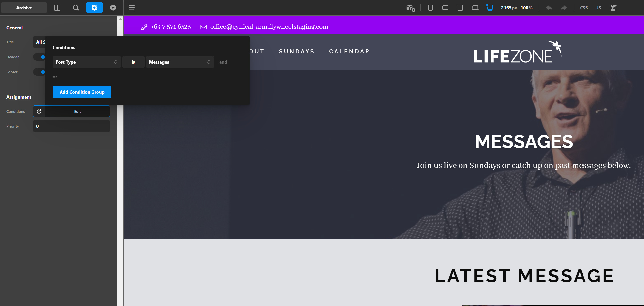Click the search magnifier icon
The width and height of the screenshot is (644, 306).
(x=76, y=8)
